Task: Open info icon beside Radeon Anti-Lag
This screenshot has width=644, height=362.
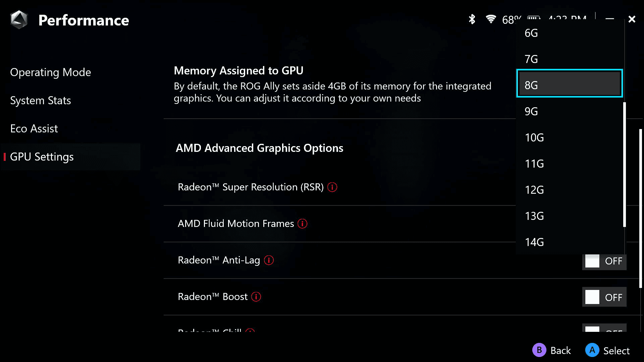Action: [269, 260]
